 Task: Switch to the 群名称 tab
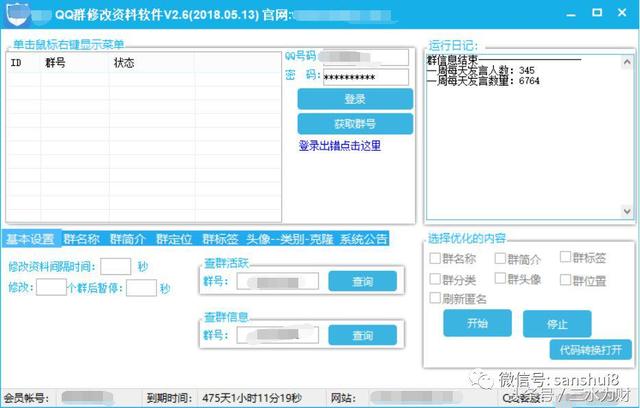pos(82,239)
